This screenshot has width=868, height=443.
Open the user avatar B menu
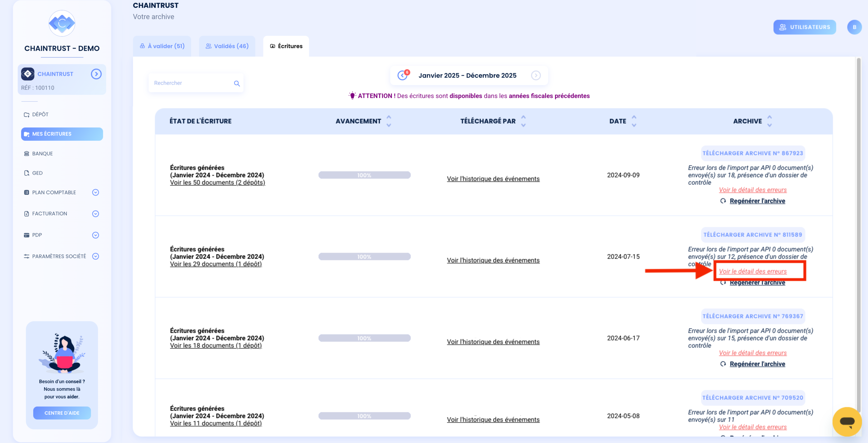(x=855, y=27)
